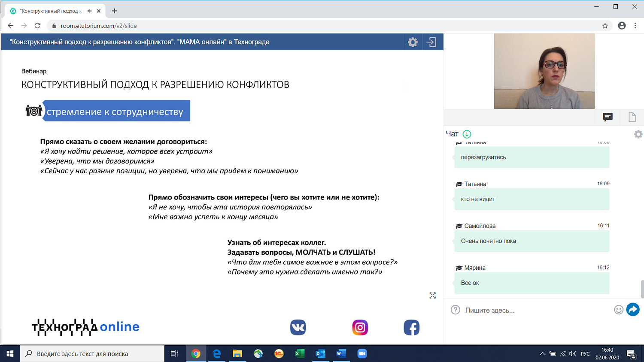Viewport: 644px width, 362px height.
Task: Click the sender name Мярина
Action: pyautogui.click(x=475, y=268)
